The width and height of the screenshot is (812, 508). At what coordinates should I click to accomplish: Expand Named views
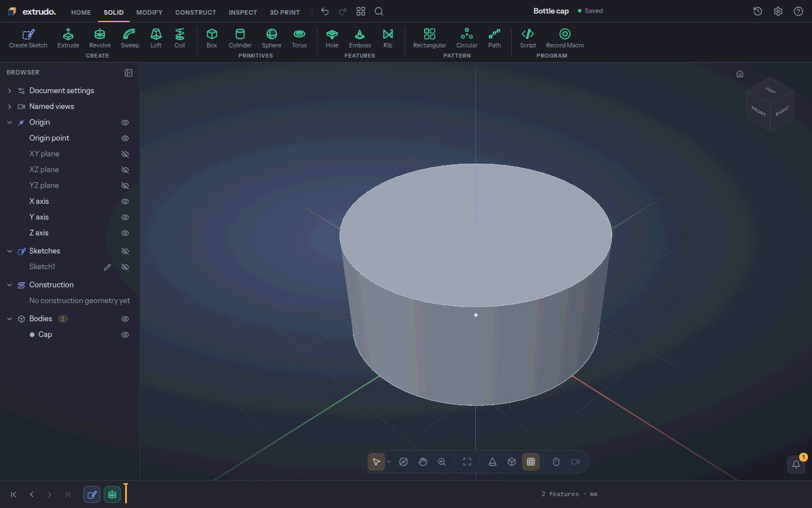point(10,107)
